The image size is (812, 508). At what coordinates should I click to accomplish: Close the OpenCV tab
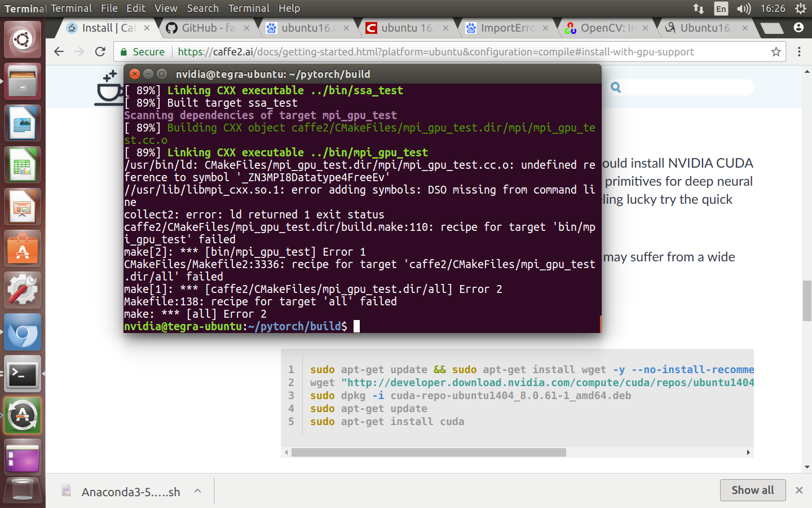coord(645,28)
